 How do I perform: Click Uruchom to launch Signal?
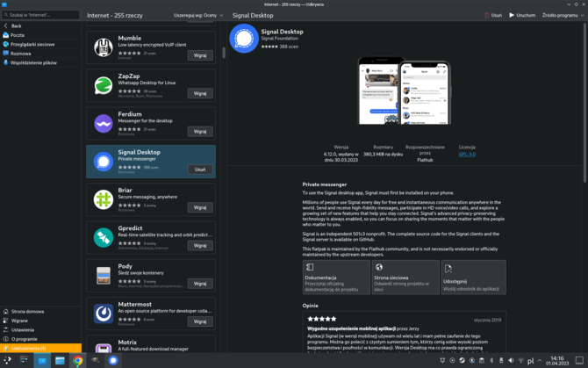point(522,16)
